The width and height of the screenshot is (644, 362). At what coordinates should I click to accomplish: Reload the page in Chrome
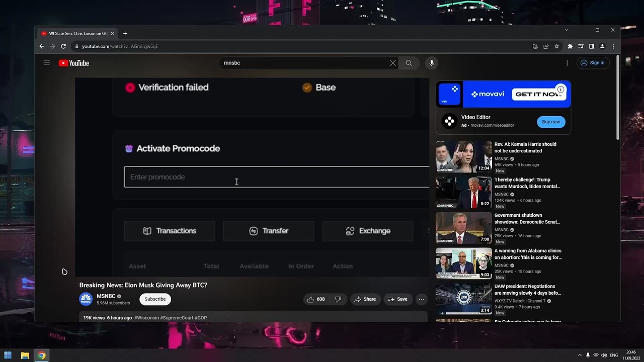click(x=63, y=46)
